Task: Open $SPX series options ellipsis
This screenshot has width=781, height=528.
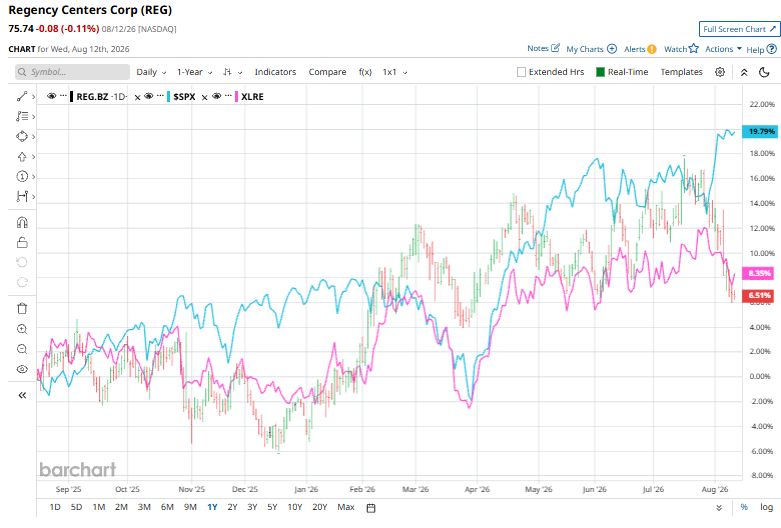Action: (160, 95)
